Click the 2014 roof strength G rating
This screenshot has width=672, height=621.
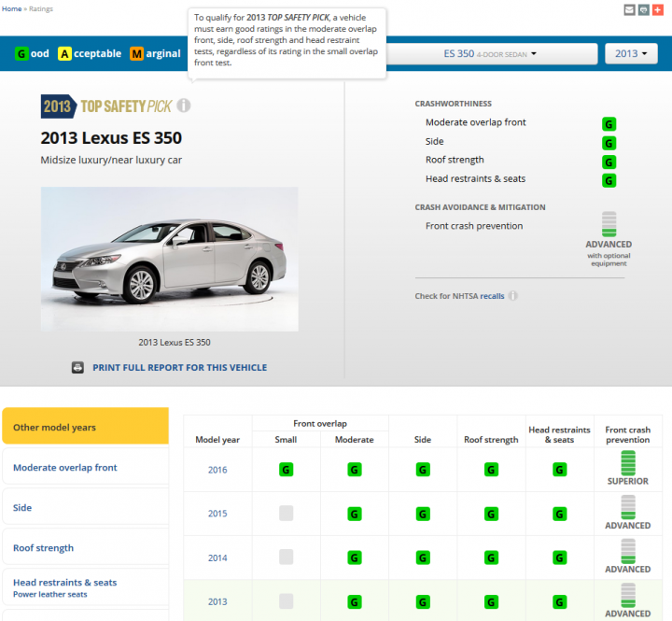(491, 557)
